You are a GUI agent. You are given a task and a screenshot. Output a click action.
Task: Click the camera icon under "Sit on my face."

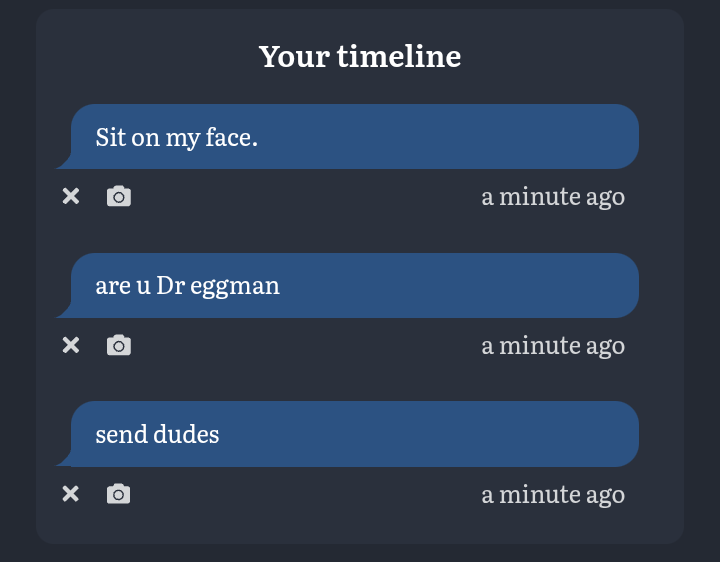point(119,196)
